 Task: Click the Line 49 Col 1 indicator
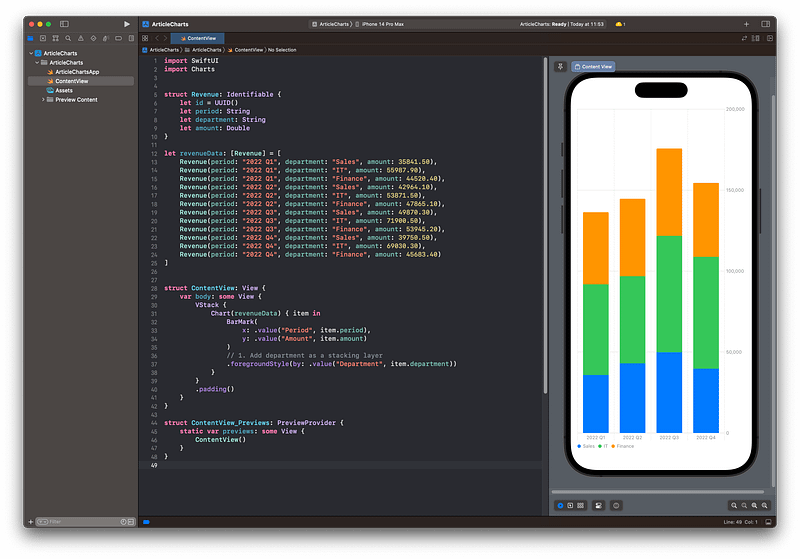coord(740,522)
